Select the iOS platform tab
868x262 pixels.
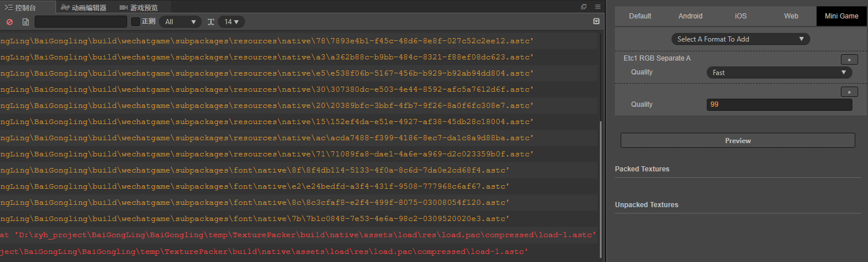(741, 16)
